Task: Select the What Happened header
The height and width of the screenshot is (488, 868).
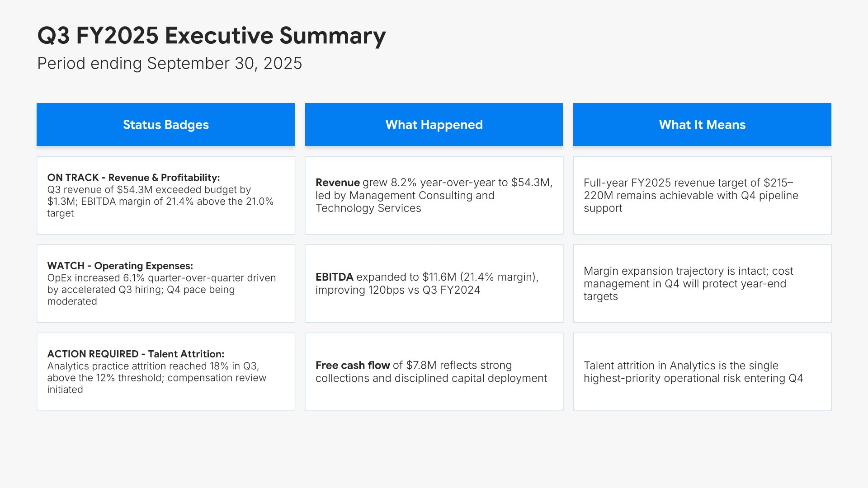Action: point(434,124)
